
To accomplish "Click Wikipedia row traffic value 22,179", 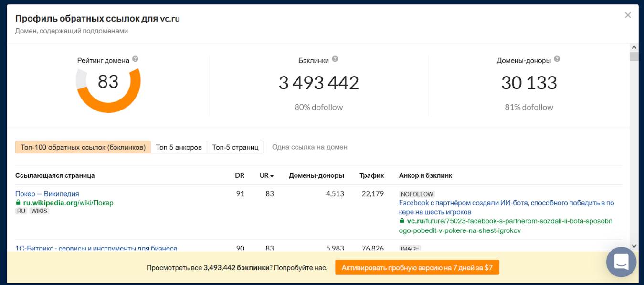I will coord(372,194).
